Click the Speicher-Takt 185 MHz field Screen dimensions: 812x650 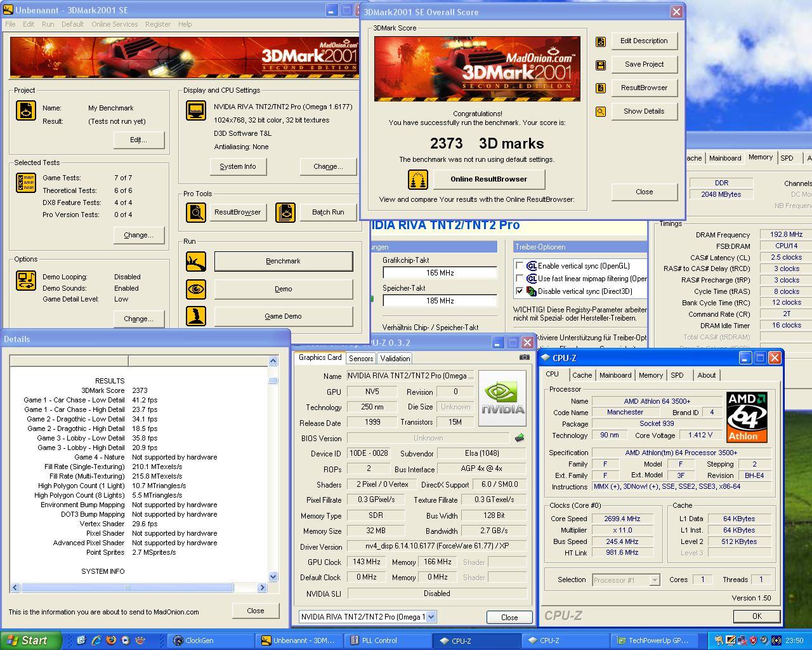(440, 301)
